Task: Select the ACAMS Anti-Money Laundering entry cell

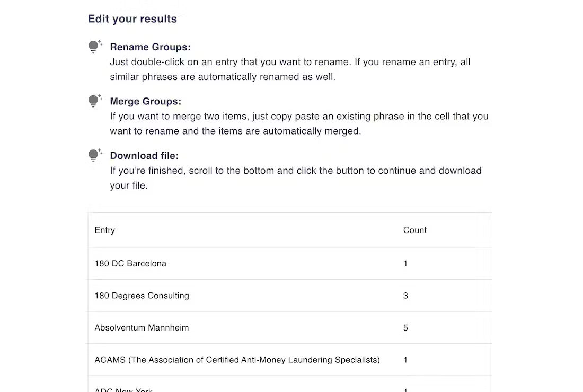Action: pyautogui.click(x=237, y=360)
